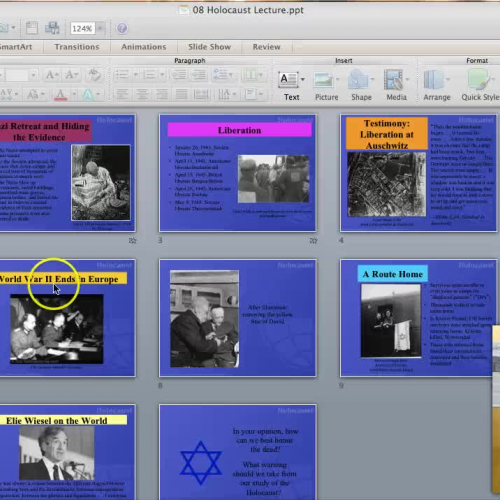Select the A Route Home slide

pos(418,318)
